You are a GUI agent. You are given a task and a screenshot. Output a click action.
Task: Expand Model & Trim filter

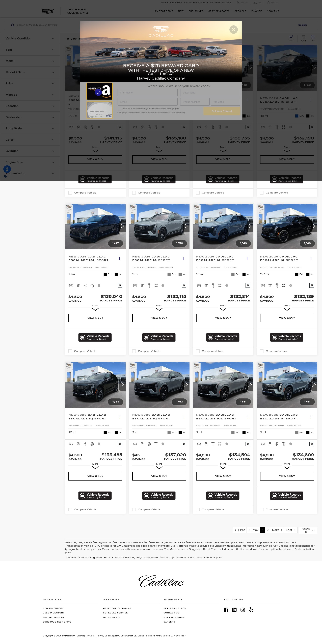point(30,72)
